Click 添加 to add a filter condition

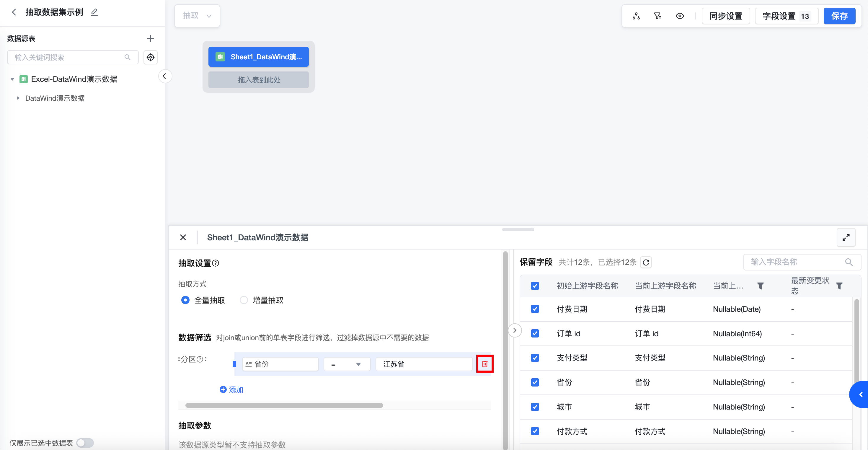pos(231,390)
